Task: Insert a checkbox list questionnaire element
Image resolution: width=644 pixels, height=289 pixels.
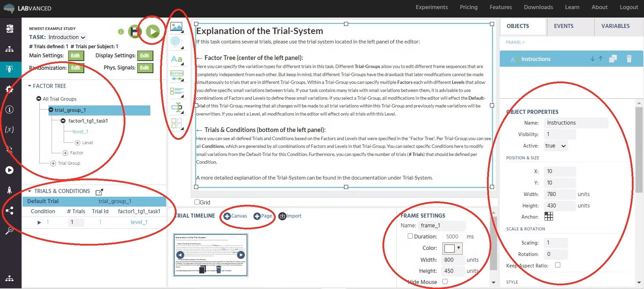Action: (x=177, y=92)
